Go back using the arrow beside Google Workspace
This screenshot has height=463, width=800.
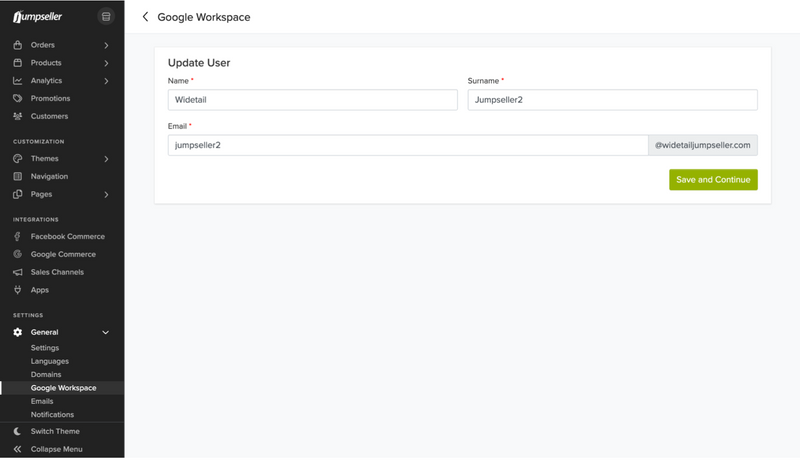pyautogui.click(x=145, y=17)
